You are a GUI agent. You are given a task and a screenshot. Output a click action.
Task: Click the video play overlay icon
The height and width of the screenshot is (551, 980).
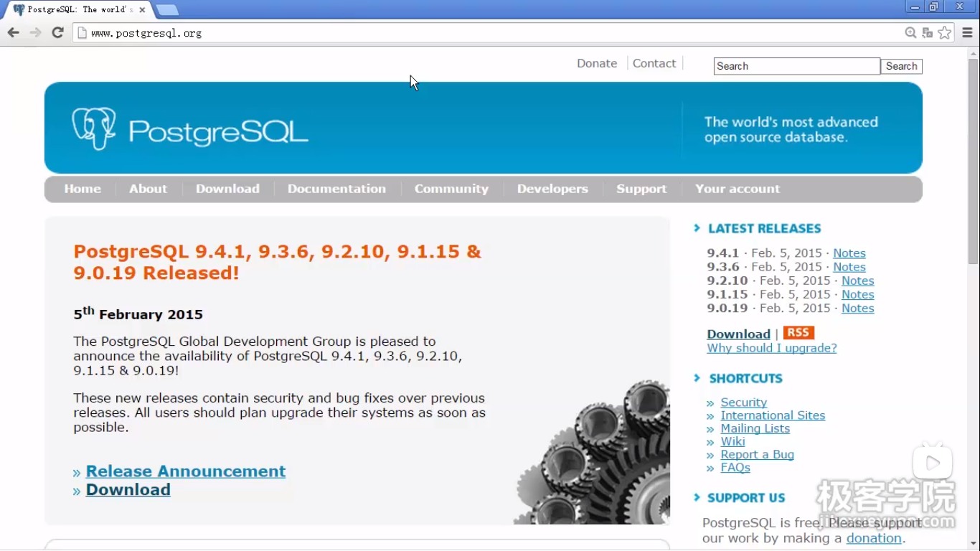click(x=932, y=463)
